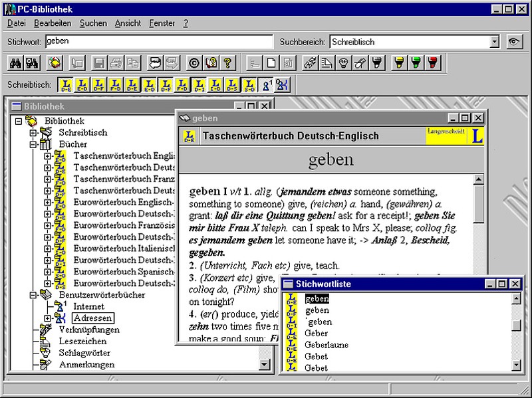This screenshot has height=398, width=532.
Task: Select Eurowörterbuch Französis tree entry
Action: [x=124, y=225]
